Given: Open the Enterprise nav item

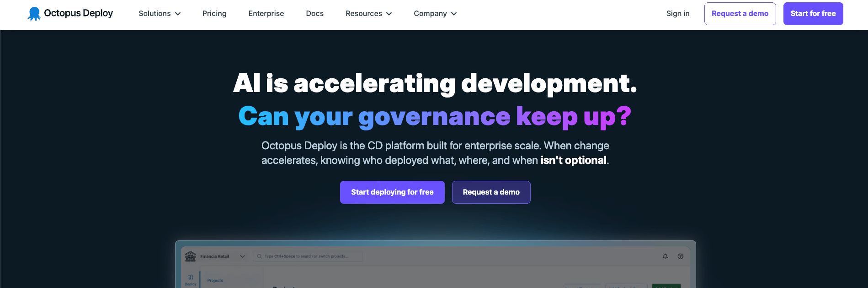Looking at the screenshot, I should 266,14.
